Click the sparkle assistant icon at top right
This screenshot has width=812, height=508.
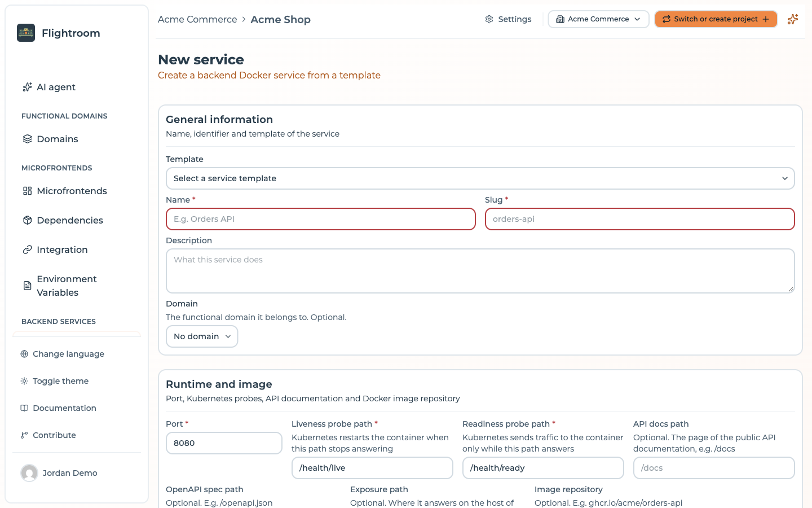[793, 19]
